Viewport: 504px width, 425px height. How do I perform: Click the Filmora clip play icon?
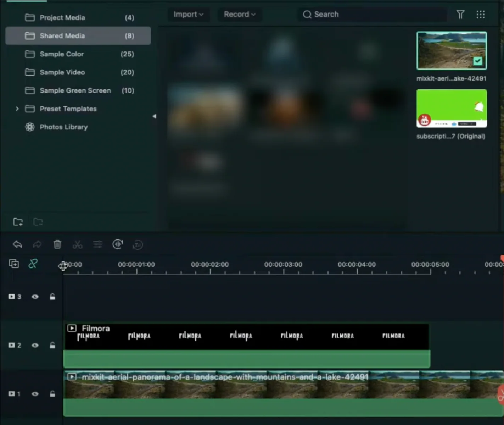[72, 328]
